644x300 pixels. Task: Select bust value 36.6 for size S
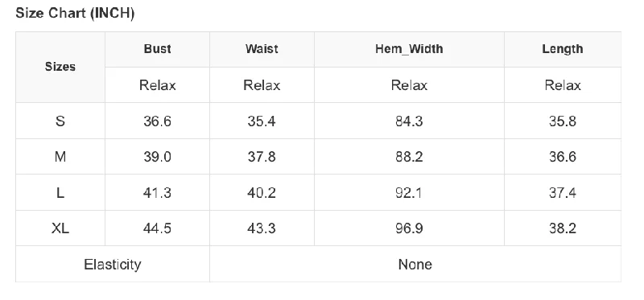click(157, 121)
